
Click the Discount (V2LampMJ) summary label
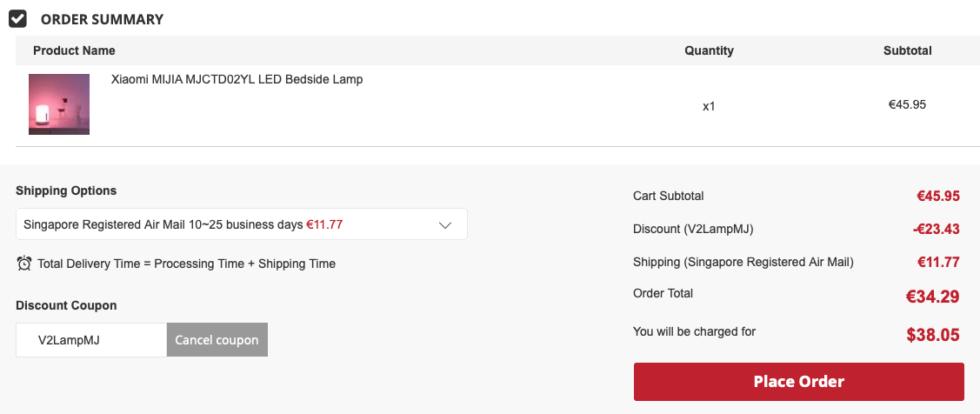tap(693, 229)
